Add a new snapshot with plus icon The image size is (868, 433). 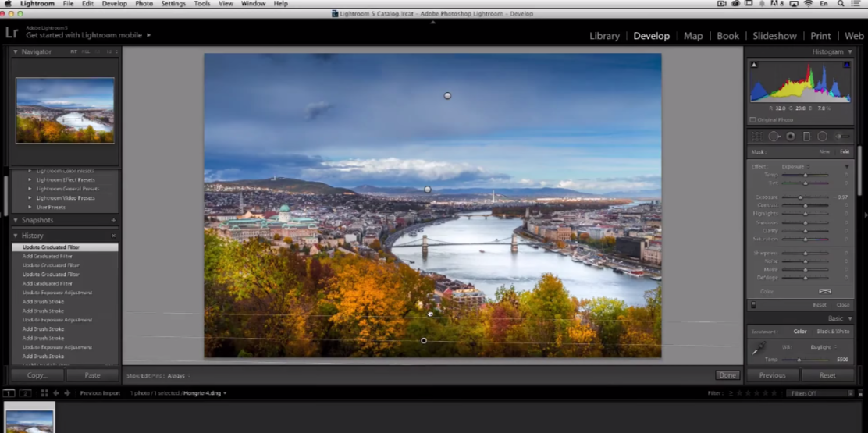113,221
